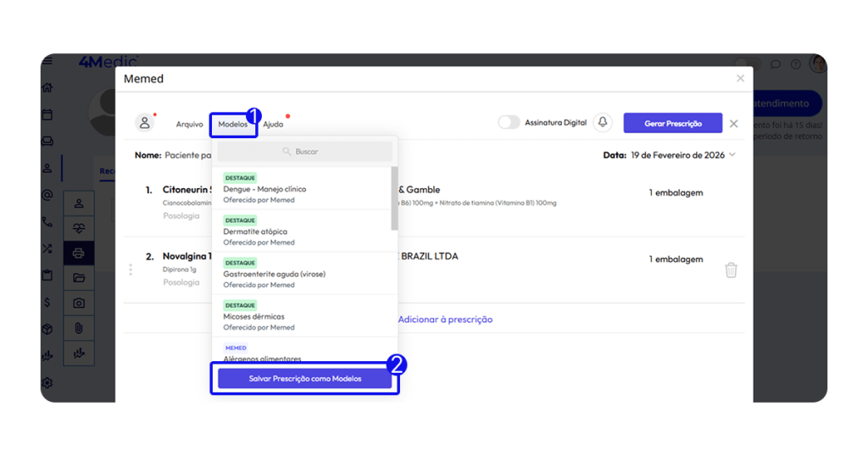Screen dimensions: 868x456
Task: Click the help question mark icon
Action: pos(795,64)
